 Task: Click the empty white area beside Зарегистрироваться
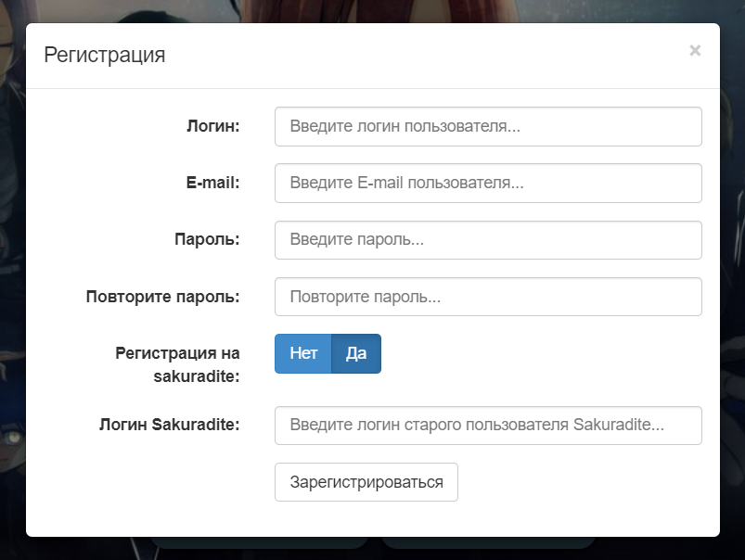[584, 483]
